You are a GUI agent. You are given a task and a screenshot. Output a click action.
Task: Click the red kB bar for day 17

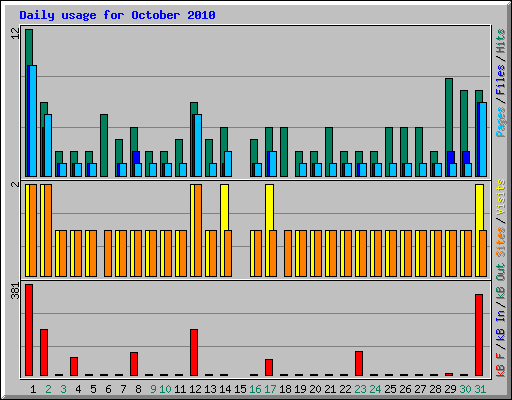(x=269, y=368)
